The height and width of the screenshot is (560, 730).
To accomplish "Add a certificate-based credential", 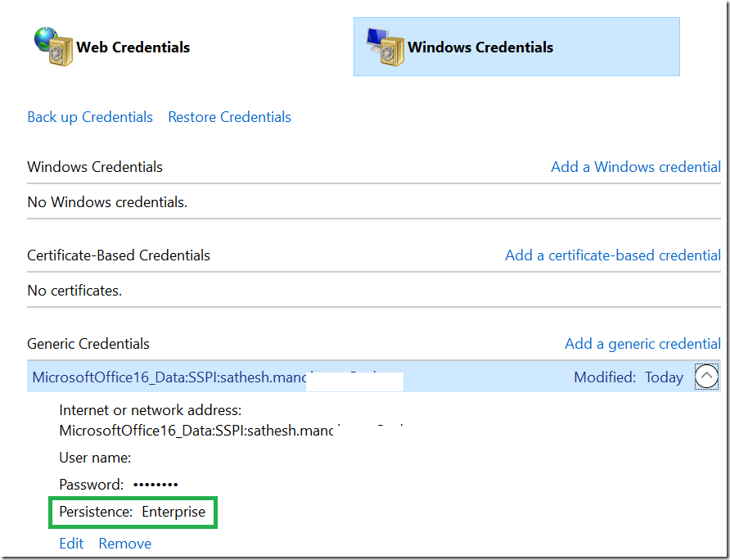I will (613, 255).
